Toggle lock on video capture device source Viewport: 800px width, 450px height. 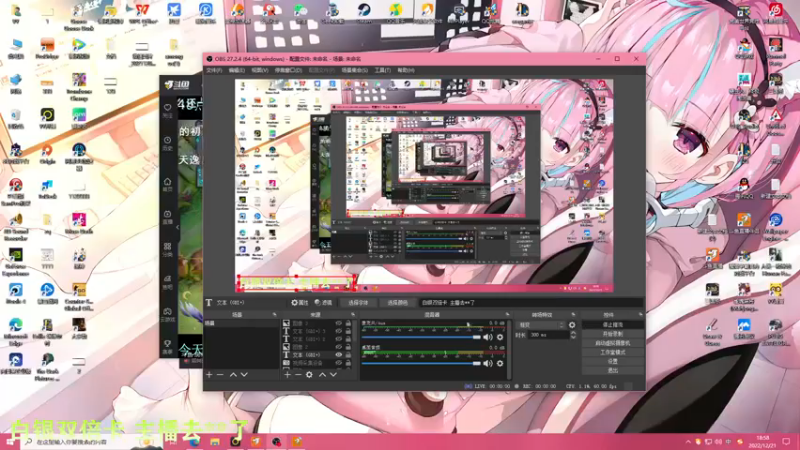[348, 363]
